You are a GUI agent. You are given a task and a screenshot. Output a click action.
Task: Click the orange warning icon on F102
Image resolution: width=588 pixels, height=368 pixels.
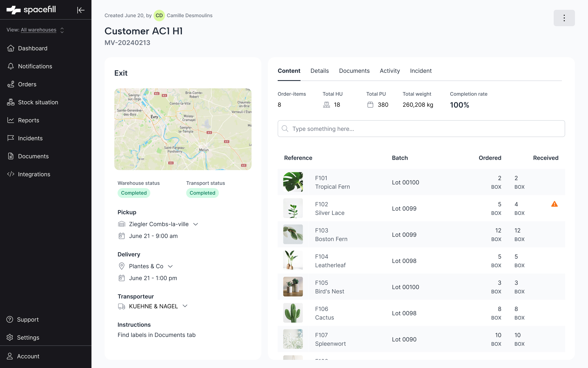(555, 204)
